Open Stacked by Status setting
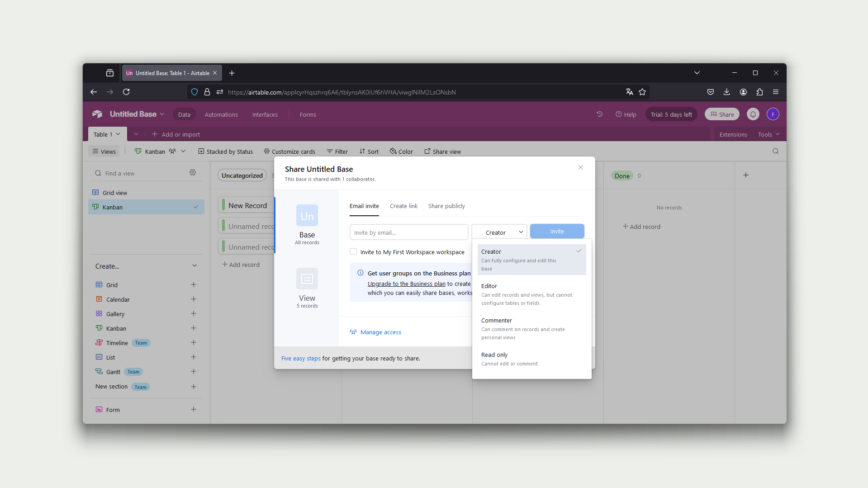Image resolution: width=868 pixels, height=488 pixels. point(226,152)
